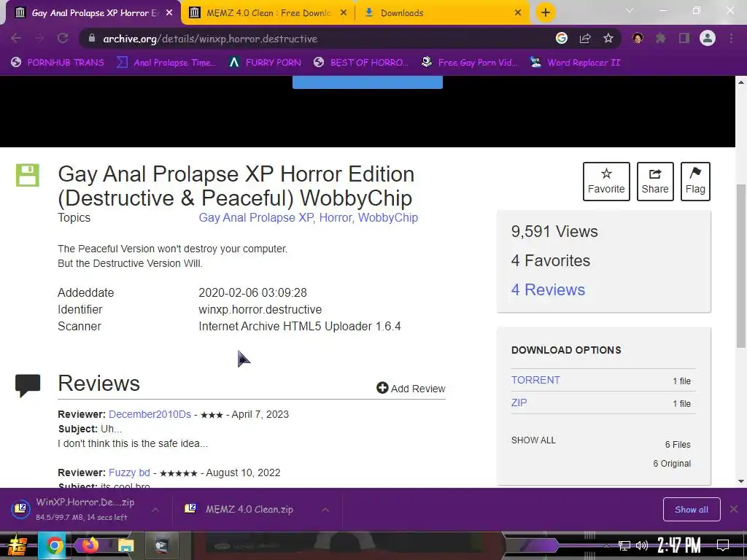
Task: Click the Favorite star button
Action: (x=606, y=182)
